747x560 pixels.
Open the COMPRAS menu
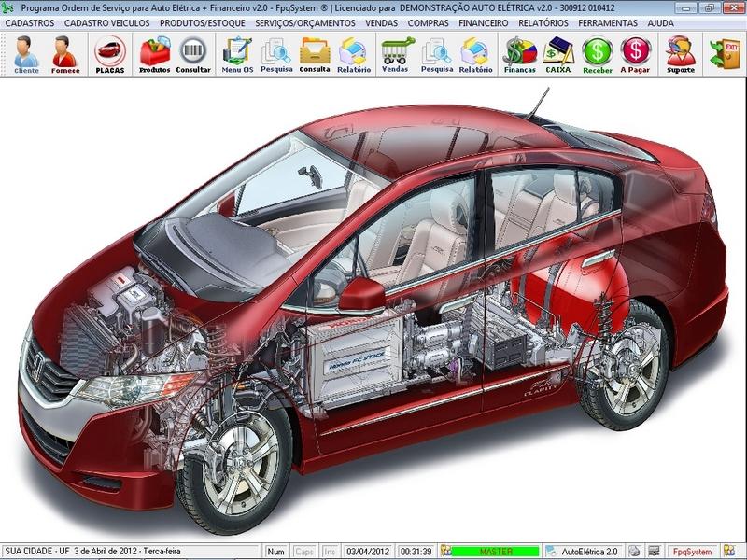(x=429, y=22)
